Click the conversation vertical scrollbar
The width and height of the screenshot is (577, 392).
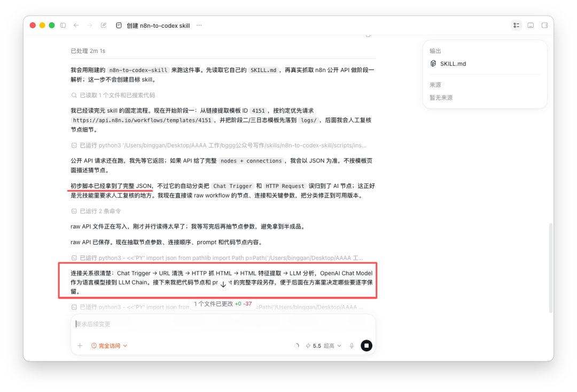pyautogui.click(x=551, y=268)
